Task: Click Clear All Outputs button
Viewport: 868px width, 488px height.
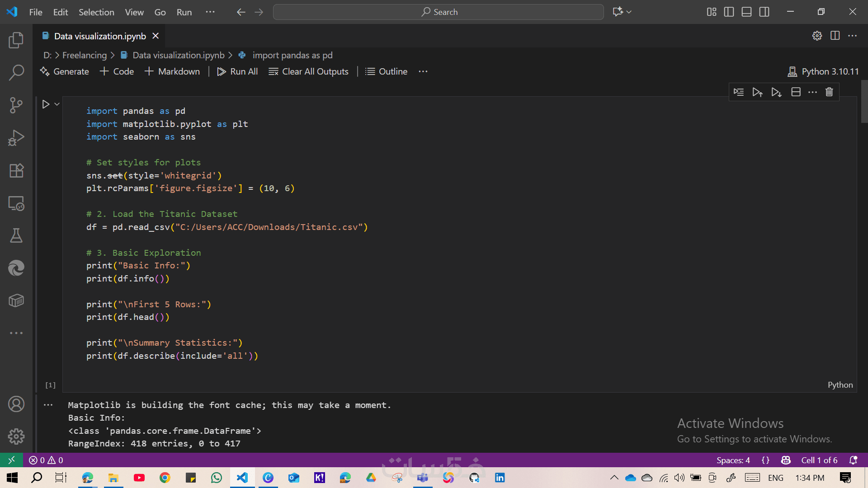Action: (308, 71)
